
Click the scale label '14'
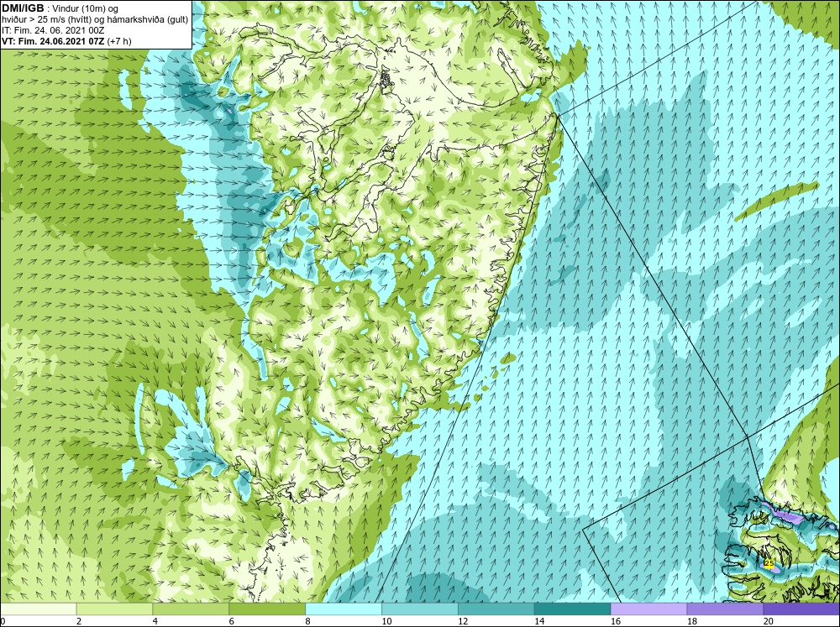pyautogui.click(x=539, y=621)
